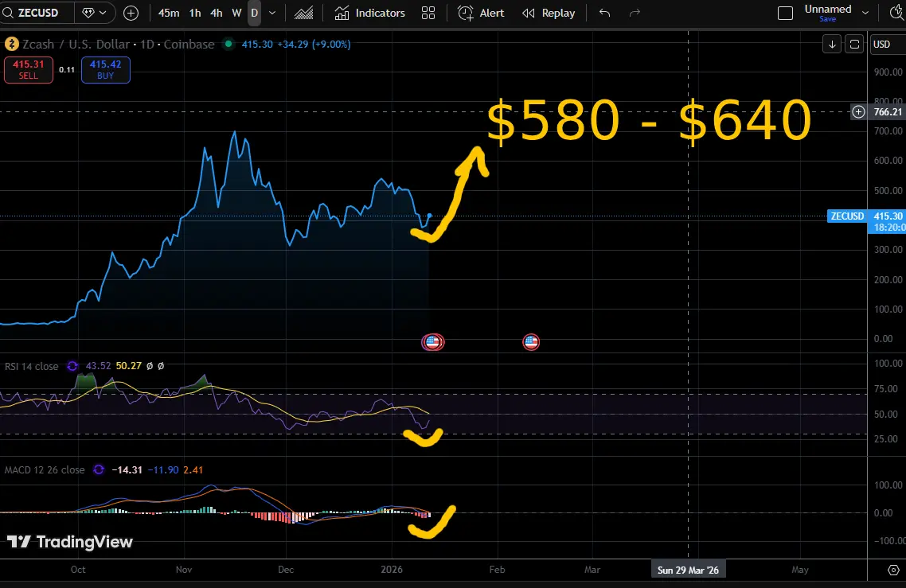906x588 pixels.
Task: Click the ZECUSD 415.30 price label
Action: tap(866, 216)
